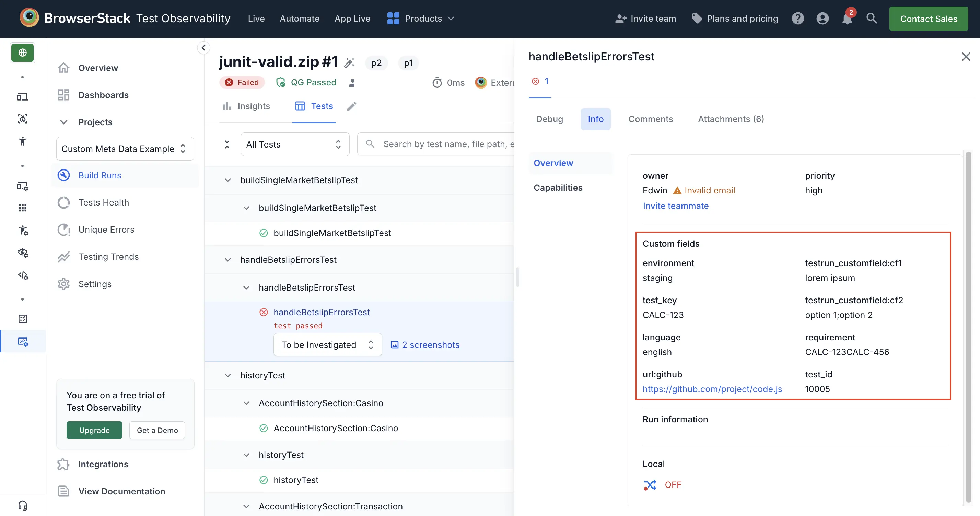This screenshot has height=516, width=980.
Task: Select the p2 tag chip
Action: 376,63
